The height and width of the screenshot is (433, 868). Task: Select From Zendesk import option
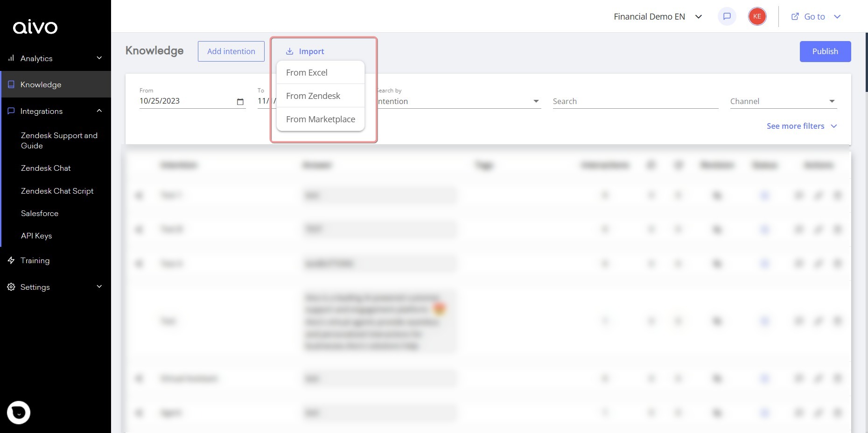[313, 96]
